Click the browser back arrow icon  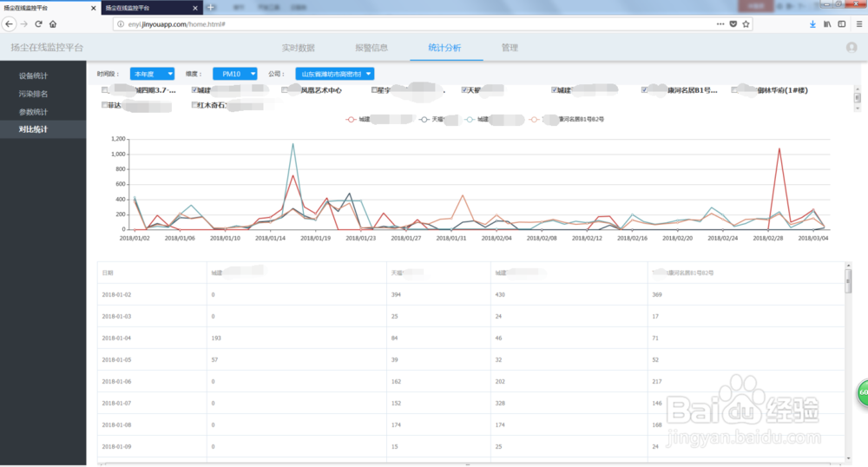tap(9, 23)
